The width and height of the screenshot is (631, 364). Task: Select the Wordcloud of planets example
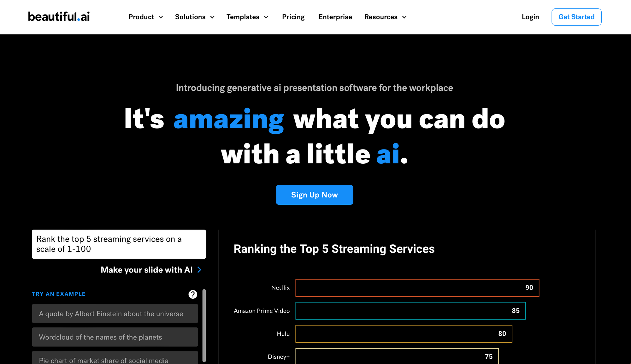coord(115,337)
